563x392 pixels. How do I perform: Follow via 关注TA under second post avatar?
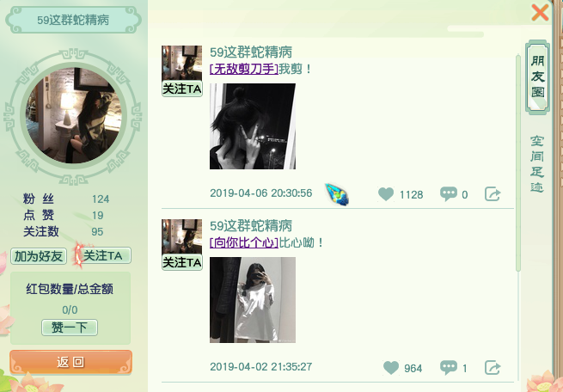(182, 262)
